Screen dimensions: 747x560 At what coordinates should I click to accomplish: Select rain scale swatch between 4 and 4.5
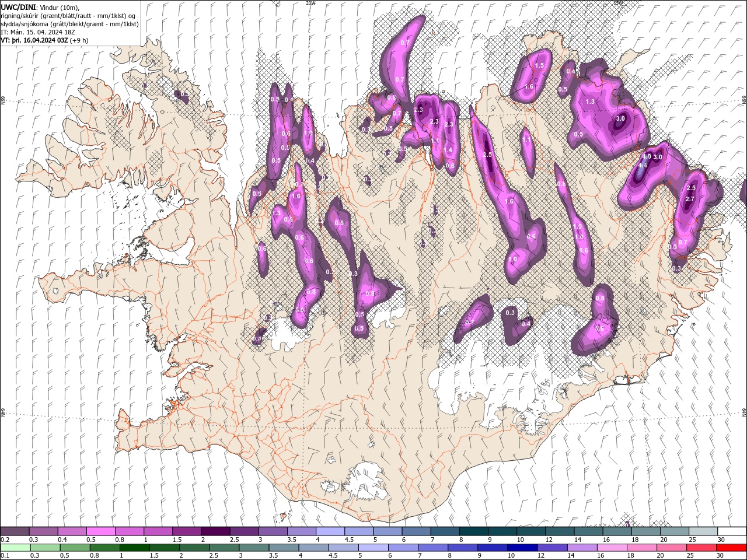coord(313,548)
